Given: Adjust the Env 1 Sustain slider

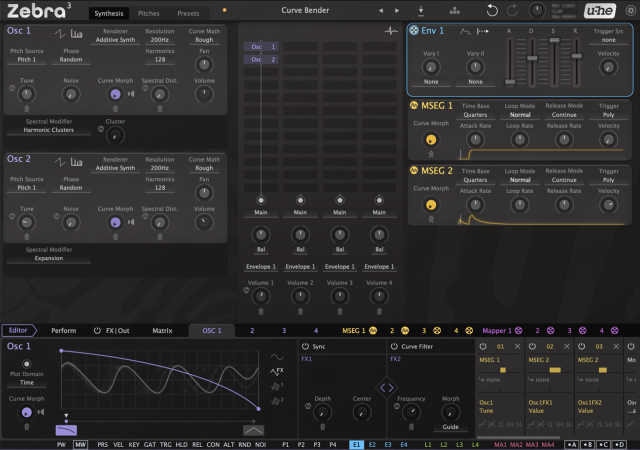Looking at the screenshot, I should [554, 40].
